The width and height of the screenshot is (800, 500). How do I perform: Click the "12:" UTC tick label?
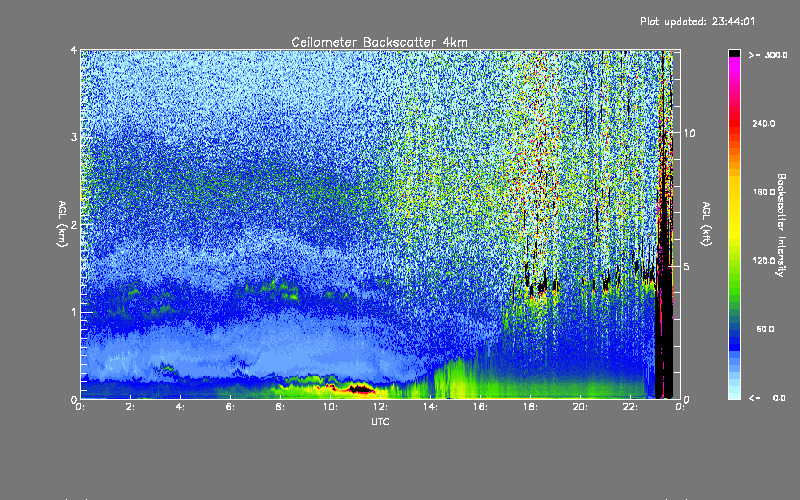coord(381,407)
